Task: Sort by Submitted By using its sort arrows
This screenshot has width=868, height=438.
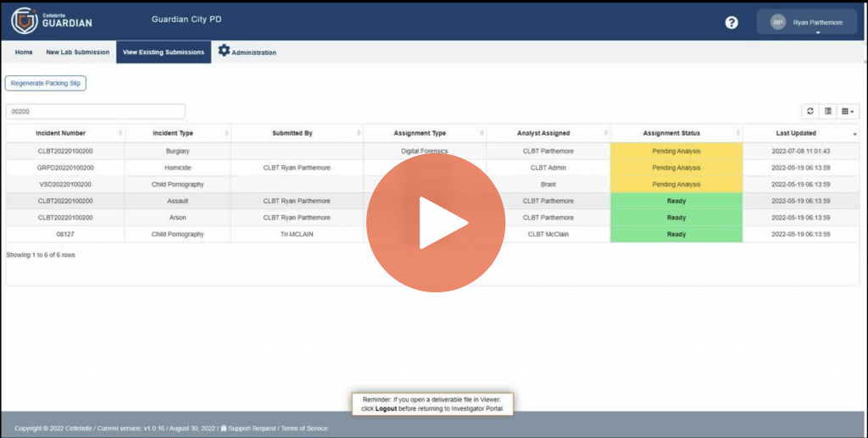Action: [359, 133]
